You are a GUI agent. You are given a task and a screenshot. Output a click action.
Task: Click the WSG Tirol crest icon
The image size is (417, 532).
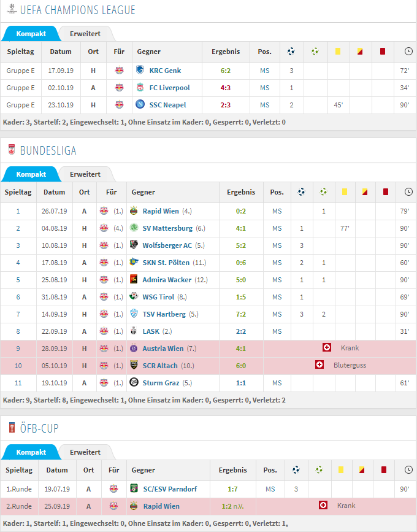(134, 296)
